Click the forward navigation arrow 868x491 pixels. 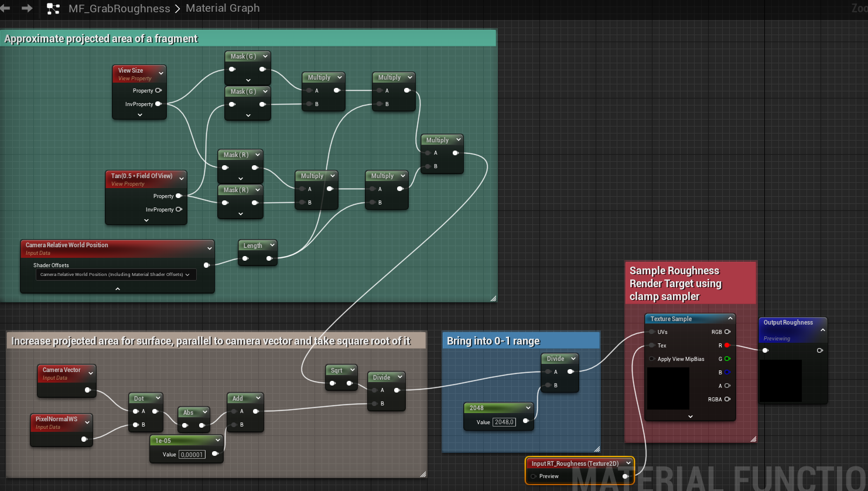pyautogui.click(x=27, y=8)
